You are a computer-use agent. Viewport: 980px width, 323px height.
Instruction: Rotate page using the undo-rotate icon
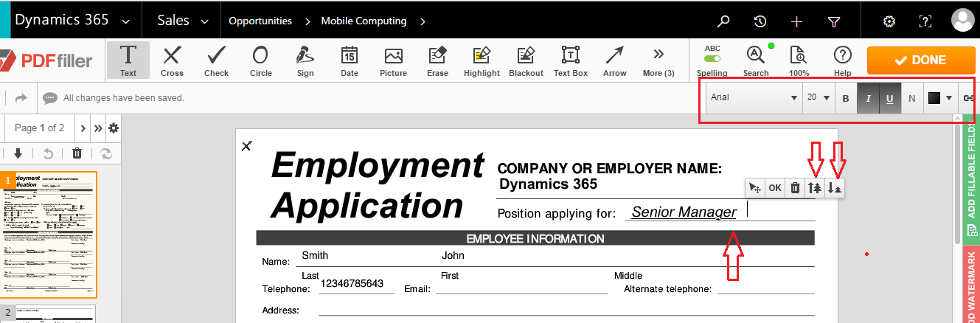coord(48,153)
